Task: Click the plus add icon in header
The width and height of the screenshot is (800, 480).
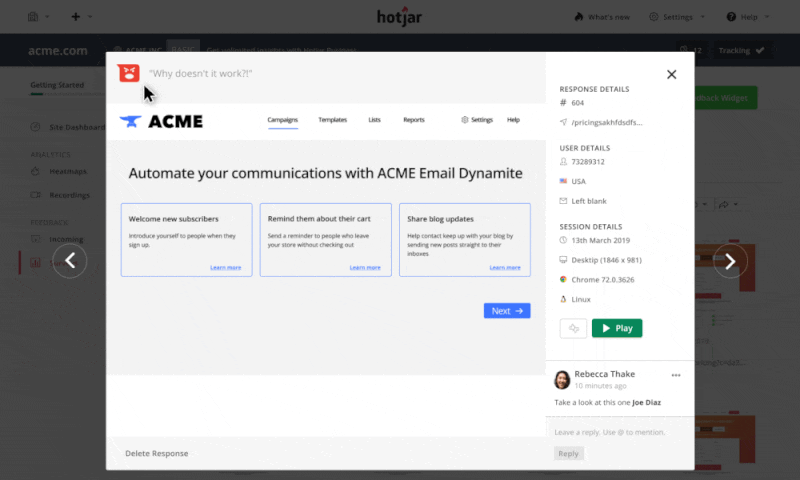Action: click(x=76, y=16)
